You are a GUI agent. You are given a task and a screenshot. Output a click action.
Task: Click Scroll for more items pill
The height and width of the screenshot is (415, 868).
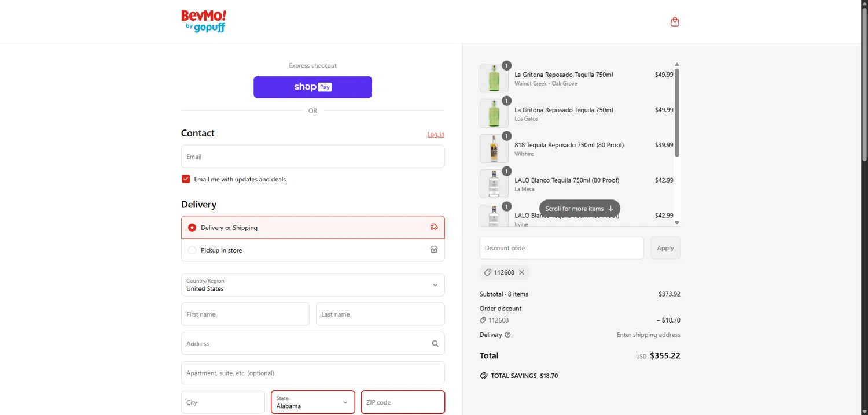579,209
